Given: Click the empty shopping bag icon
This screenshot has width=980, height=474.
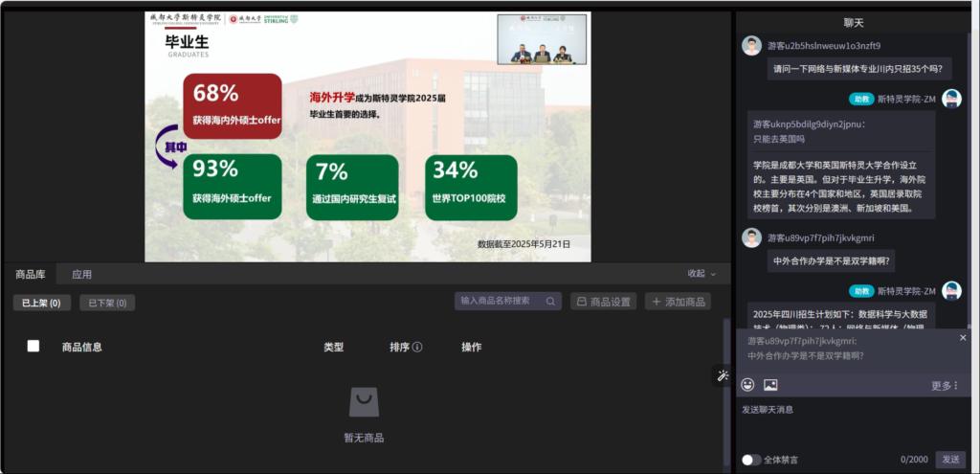Looking at the screenshot, I should [x=364, y=402].
